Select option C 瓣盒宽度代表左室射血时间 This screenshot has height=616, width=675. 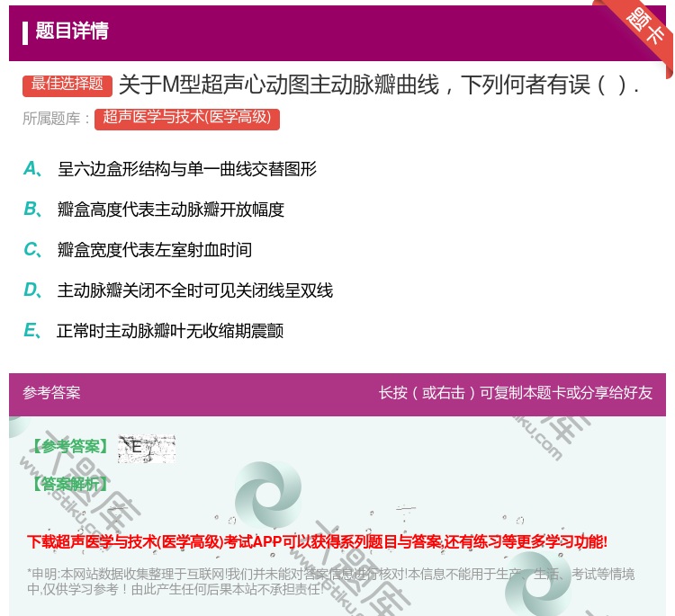click(x=138, y=249)
